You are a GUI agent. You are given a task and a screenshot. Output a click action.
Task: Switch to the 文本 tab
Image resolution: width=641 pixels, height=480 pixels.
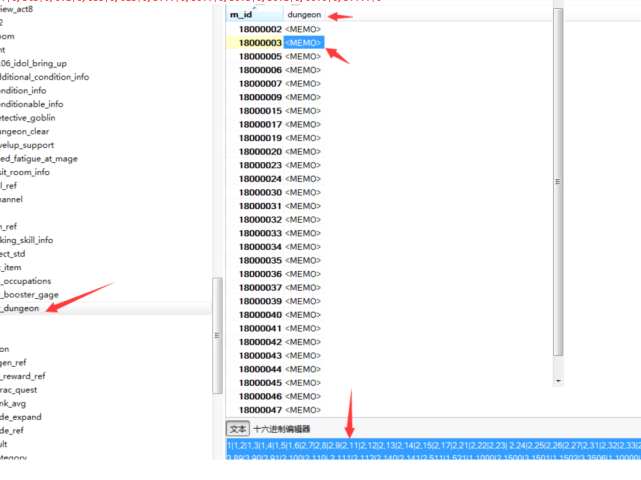tap(238, 428)
